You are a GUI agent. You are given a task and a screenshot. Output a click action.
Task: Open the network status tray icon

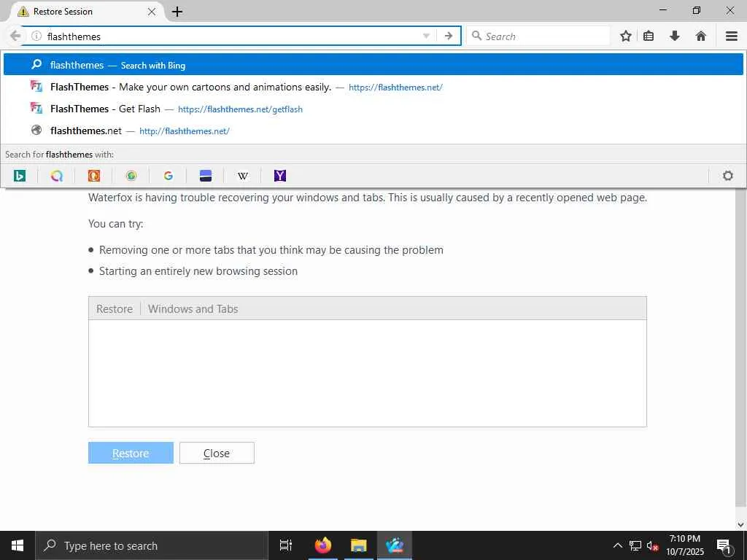click(x=635, y=545)
